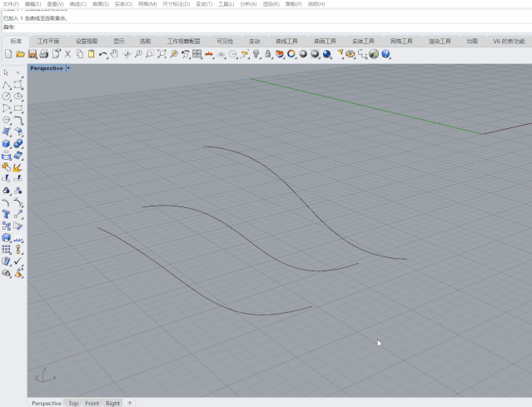This screenshot has width=532, height=407.
Task: Render with the blue sphere icon
Action: pos(326,54)
